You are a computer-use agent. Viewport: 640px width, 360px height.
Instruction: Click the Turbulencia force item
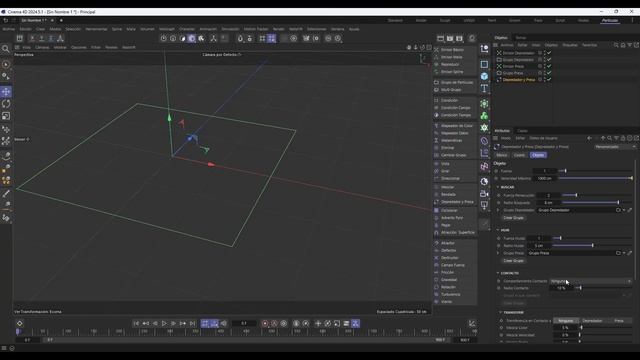(x=450, y=294)
